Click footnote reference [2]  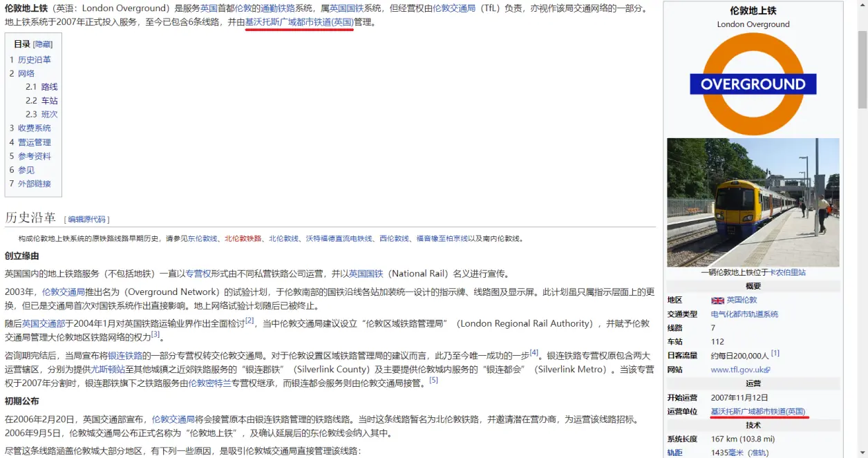click(249, 321)
